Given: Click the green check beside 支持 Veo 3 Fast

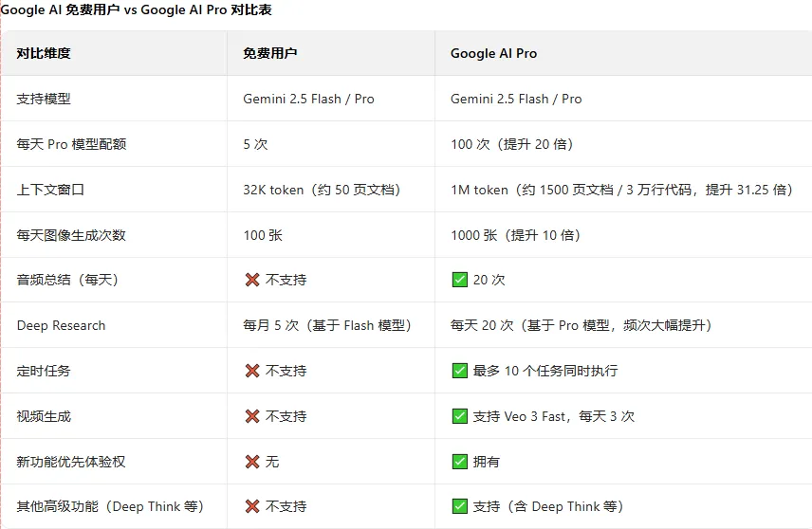Looking at the screenshot, I should pos(459,416).
